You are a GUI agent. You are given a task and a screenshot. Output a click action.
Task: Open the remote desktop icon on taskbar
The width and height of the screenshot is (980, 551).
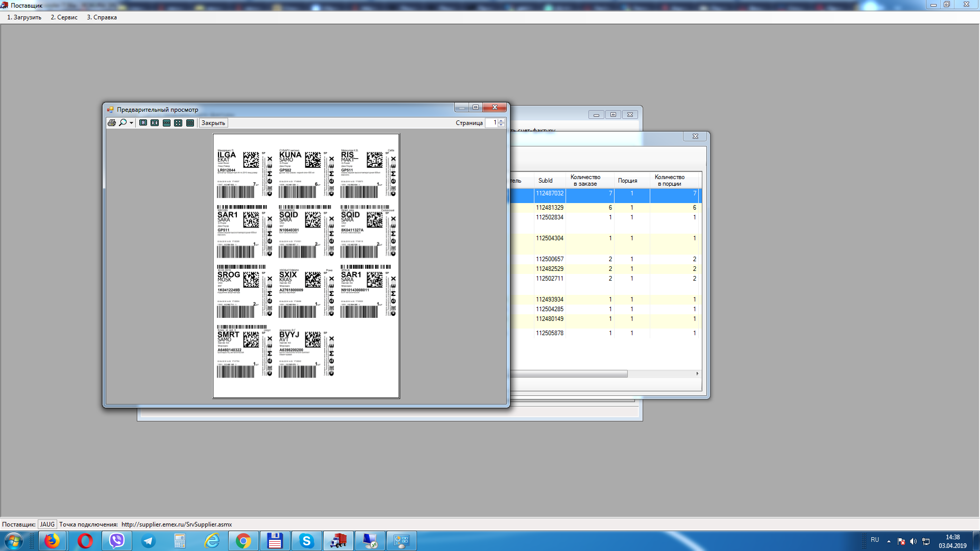pos(370,541)
